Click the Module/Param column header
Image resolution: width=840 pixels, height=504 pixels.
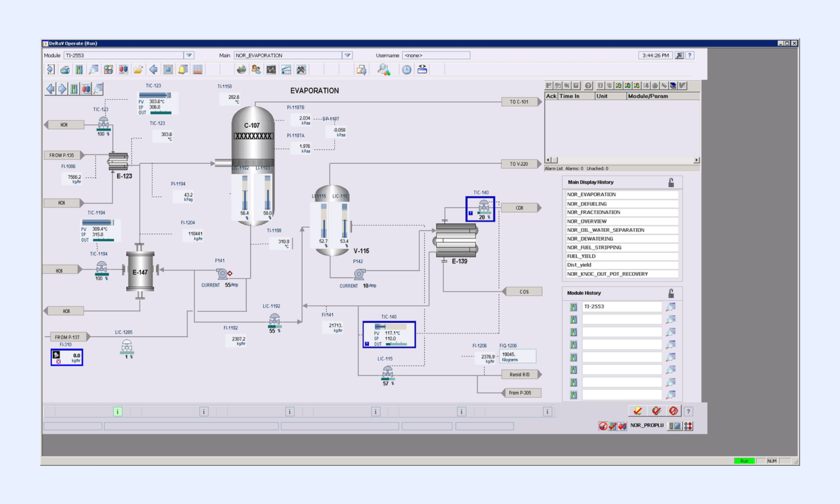[663, 96]
